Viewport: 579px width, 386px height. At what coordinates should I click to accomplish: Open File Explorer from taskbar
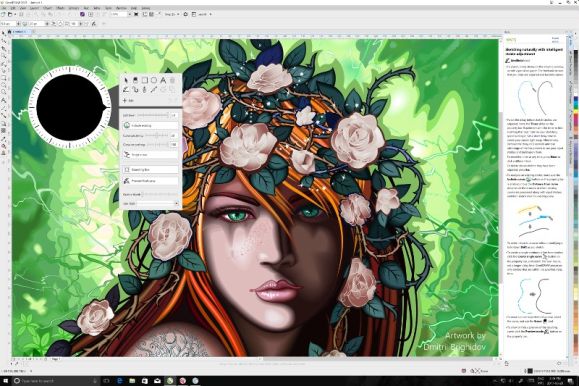(x=132, y=381)
